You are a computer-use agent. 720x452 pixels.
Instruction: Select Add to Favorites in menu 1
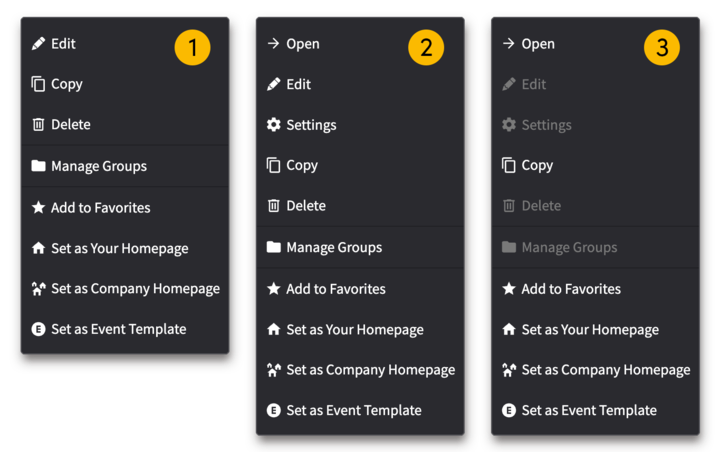[x=100, y=208]
